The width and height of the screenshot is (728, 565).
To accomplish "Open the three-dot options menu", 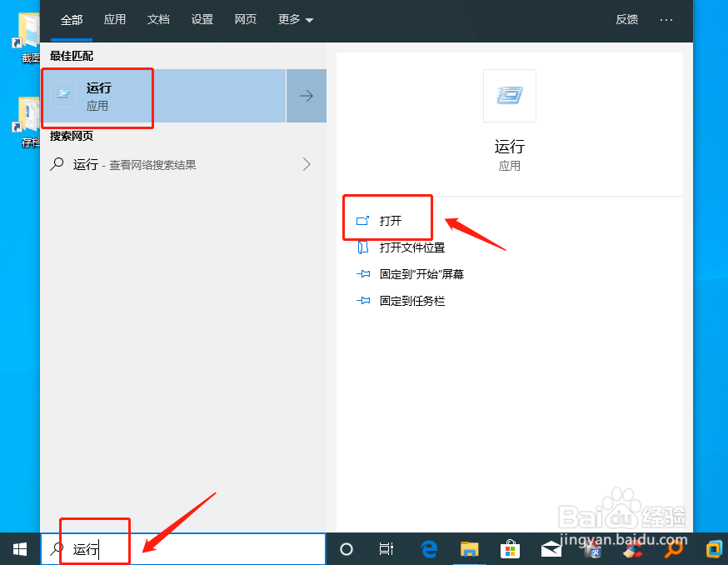I will [x=666, y=20].
